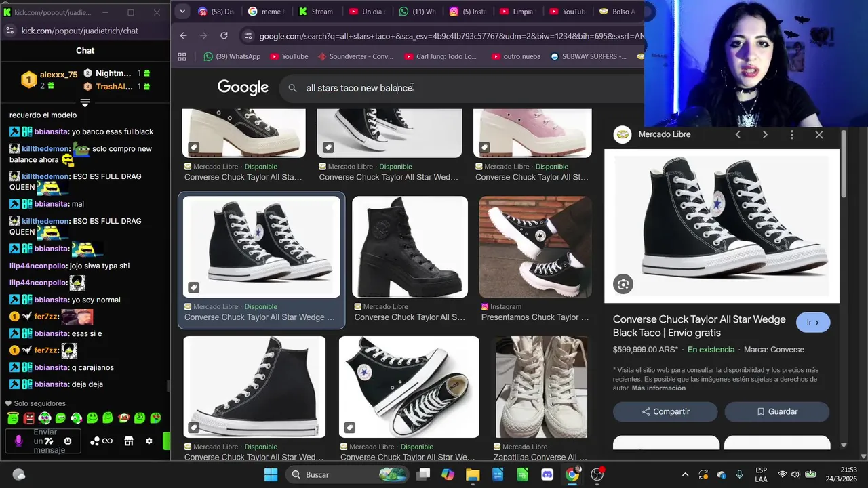Open alexxx_75 top gifter profile
Image resolution: width=868 pixels, height=488 pixels.
point(58,75)
